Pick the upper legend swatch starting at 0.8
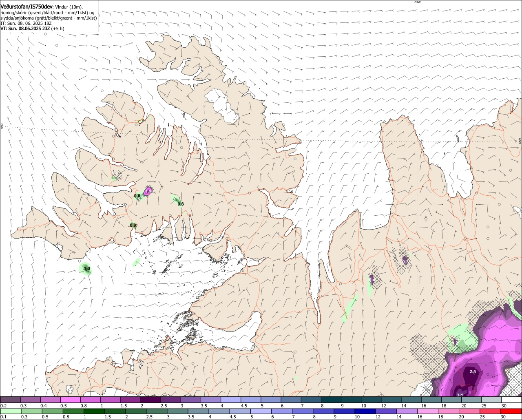 (91, 400)
